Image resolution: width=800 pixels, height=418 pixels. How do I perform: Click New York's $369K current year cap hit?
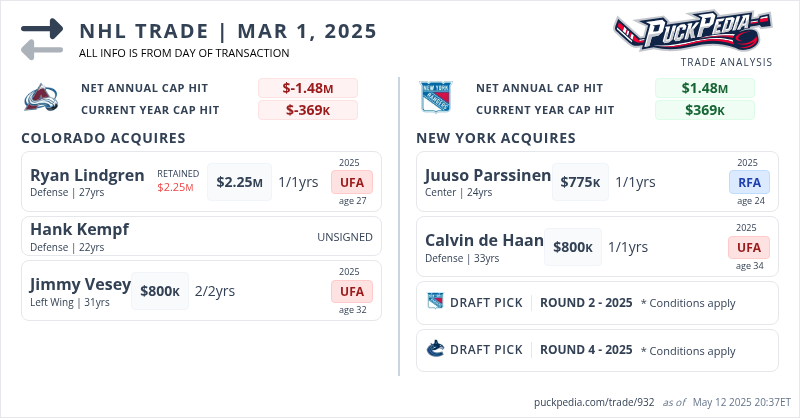coord(704,110)
